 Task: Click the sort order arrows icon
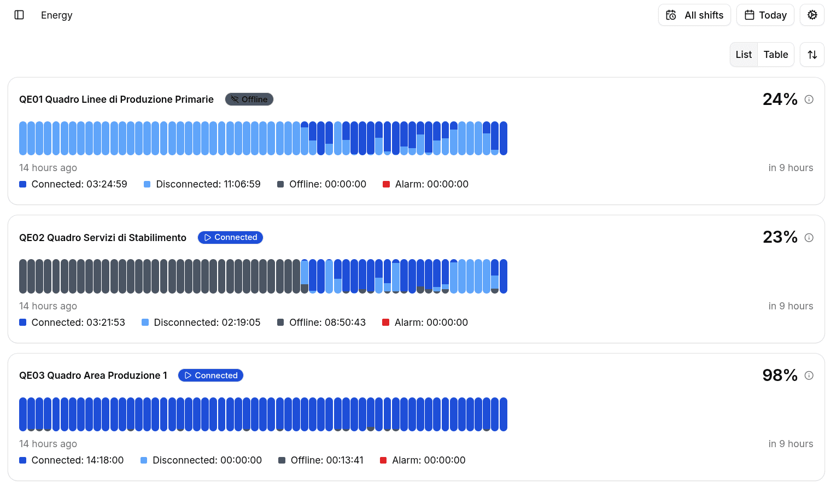[x=812, y=55]
